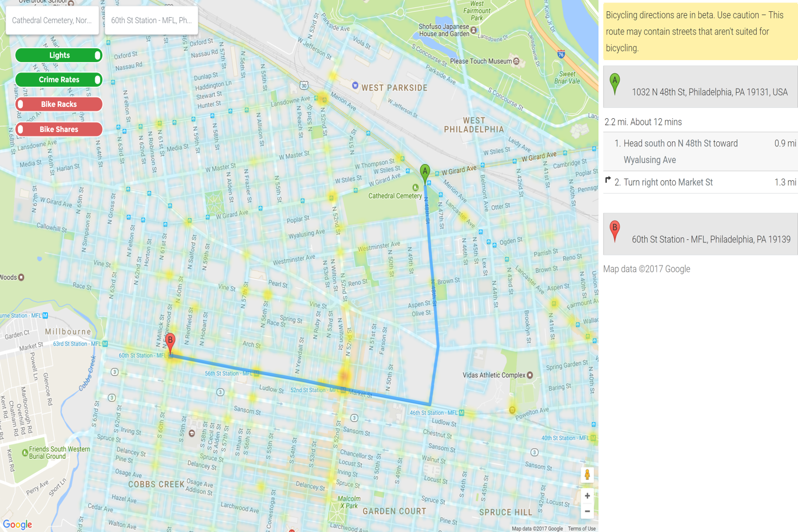Toggle the Crime Rates layer switch
The width and height of the screenshot is (798, 532).
pos(59,79)
